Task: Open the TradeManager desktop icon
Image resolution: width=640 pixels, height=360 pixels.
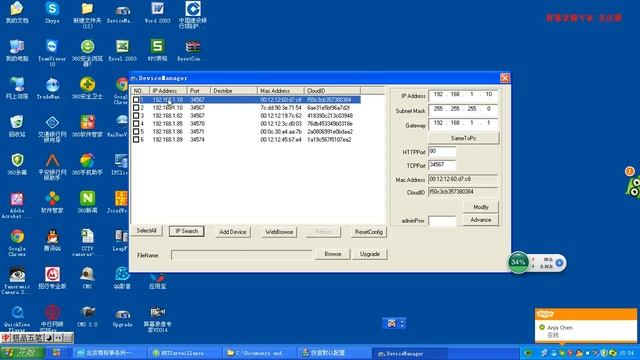Action: pyautogui.click(x=52, y=88)
